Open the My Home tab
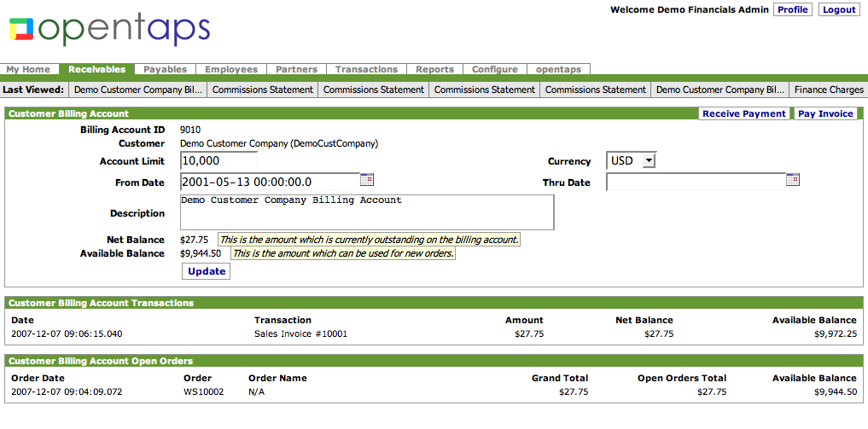Viewport: 868px width, 429px height. (28, 69)
